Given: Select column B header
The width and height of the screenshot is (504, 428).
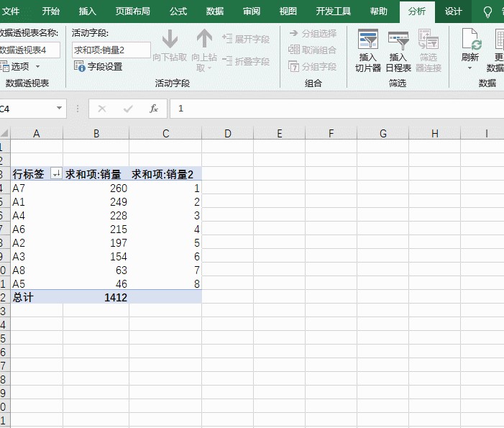Looking at the screenshot, I should click(96, 133).
